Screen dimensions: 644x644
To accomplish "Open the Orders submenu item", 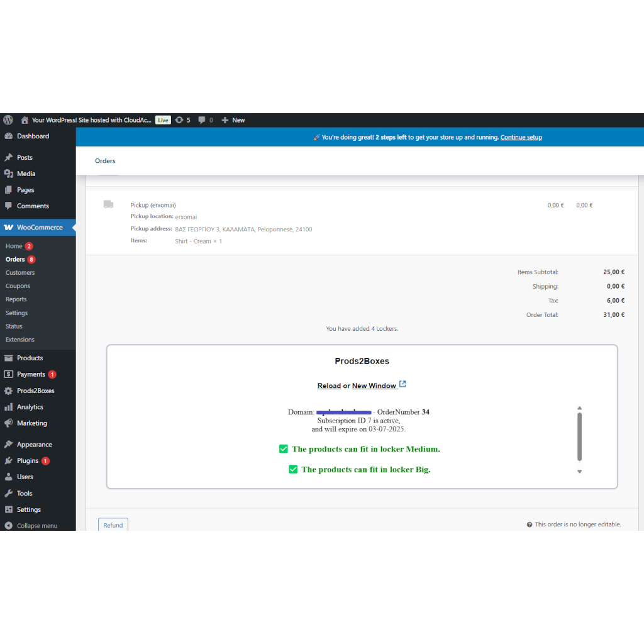I will point(15,259).
